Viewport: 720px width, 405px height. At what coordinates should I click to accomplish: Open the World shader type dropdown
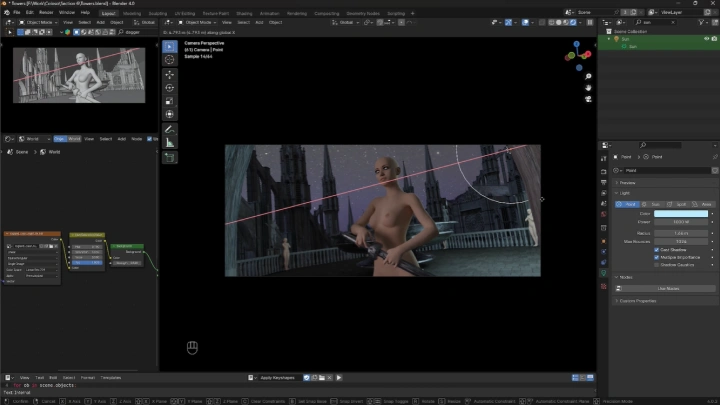[x=33, y=139]
